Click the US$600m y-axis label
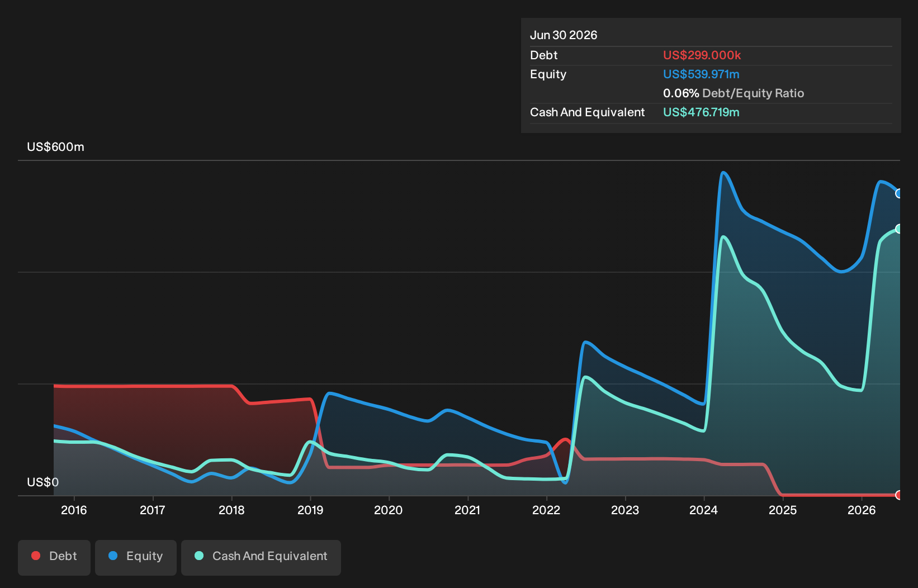Viewport: 918px width, 588px height. pyautogui.click(x=55, y=147)
